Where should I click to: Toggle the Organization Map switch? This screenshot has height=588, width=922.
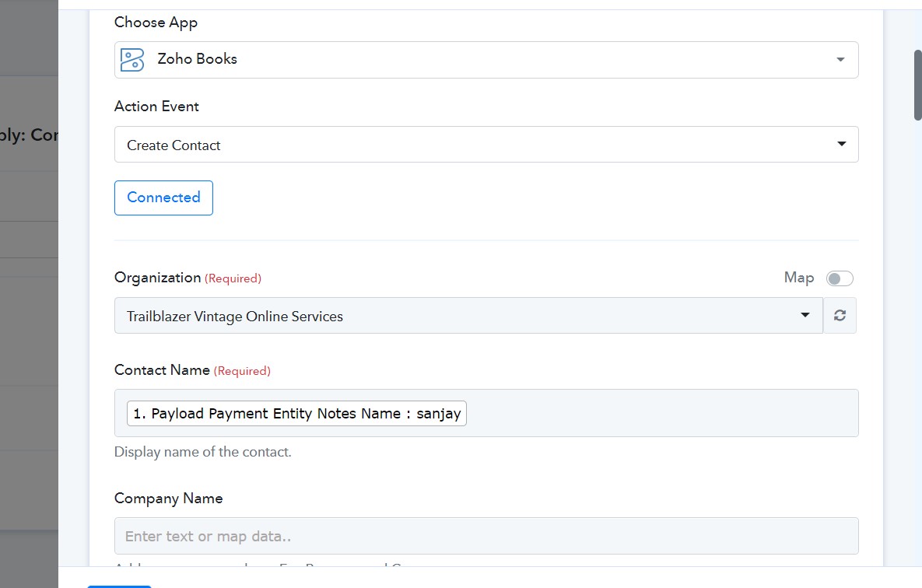pos(839,278)
